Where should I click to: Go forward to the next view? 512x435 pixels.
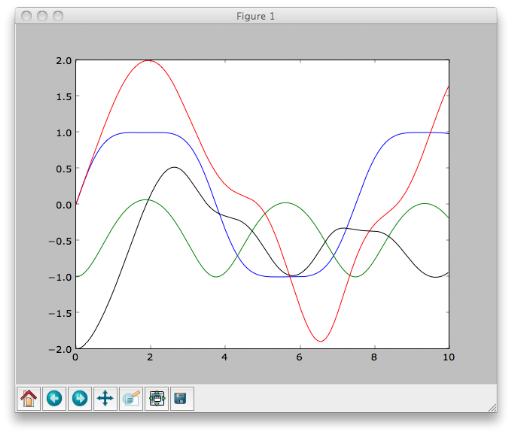[80, 398]
